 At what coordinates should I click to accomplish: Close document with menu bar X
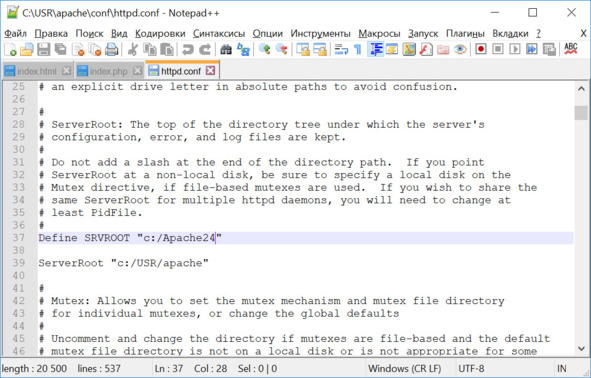tap(583, 34)
